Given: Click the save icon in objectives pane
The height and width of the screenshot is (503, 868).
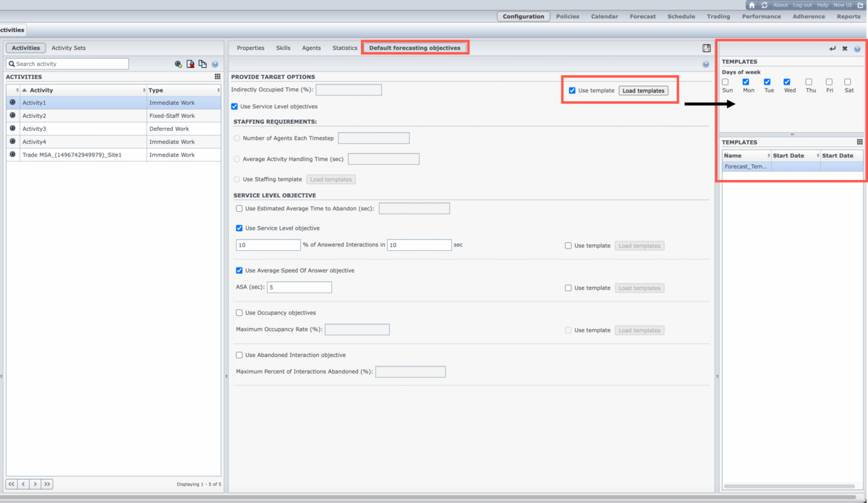Looking at the screenshot, I should coord(706,48).
